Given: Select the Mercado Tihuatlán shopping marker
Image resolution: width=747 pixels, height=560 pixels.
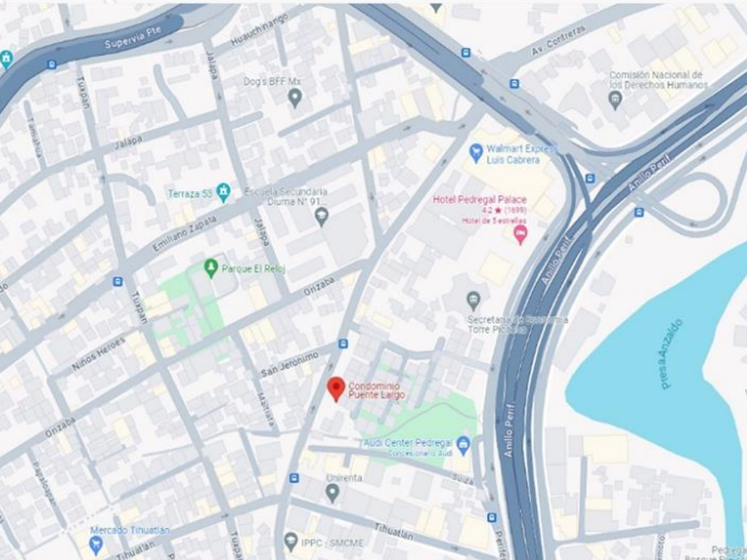Looking at the screenshot, I should [x=96, y=545].
